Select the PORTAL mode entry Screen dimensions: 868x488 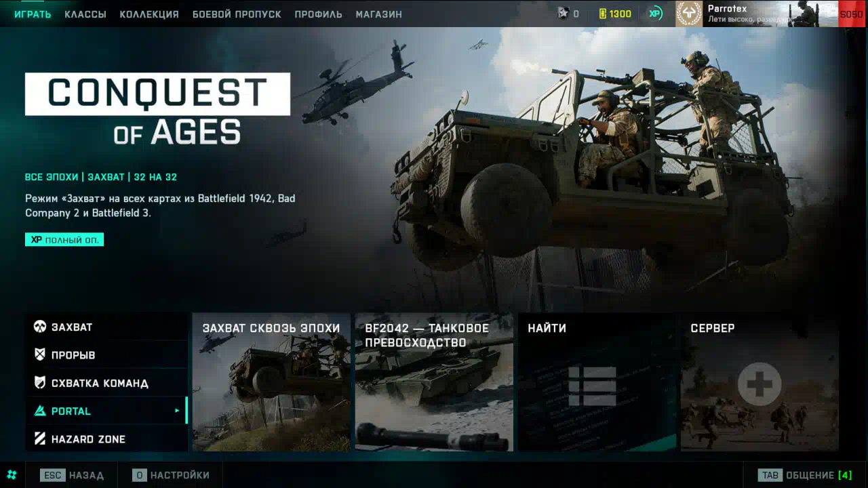click(106, 411)
